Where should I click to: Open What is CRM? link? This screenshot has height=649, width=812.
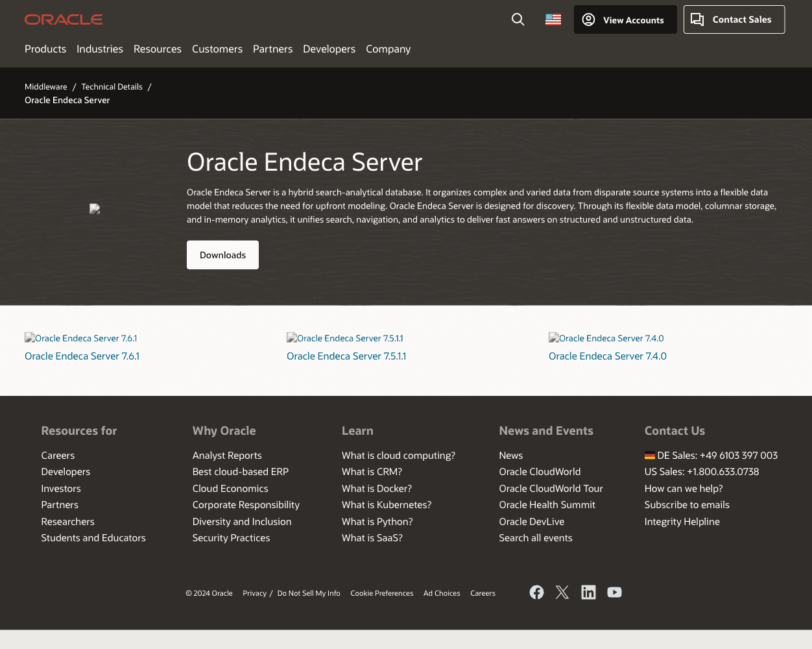[372, 471]
